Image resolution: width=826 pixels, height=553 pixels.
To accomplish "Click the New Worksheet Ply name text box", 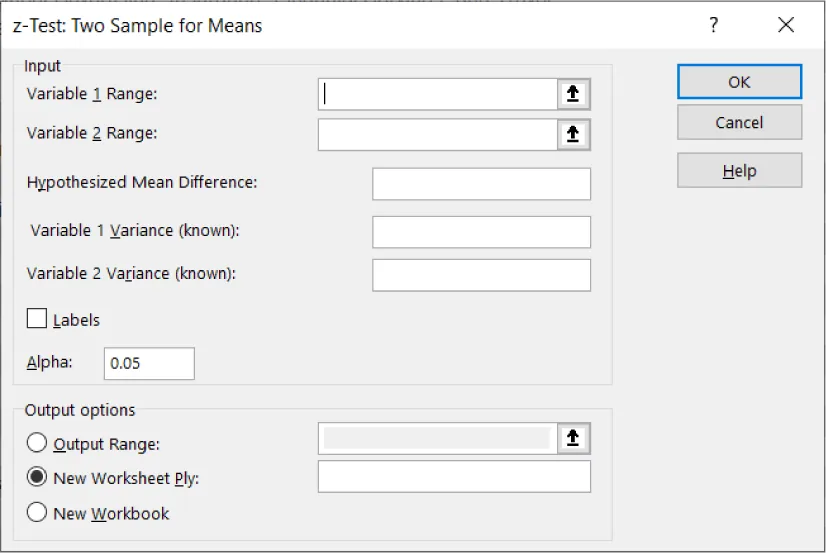I will coord(454,477).
